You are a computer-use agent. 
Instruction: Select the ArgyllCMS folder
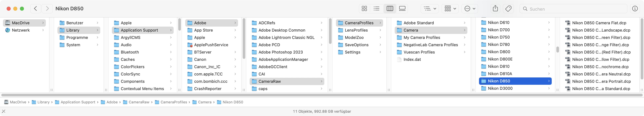pyautogui.click(x=143, y=37)
